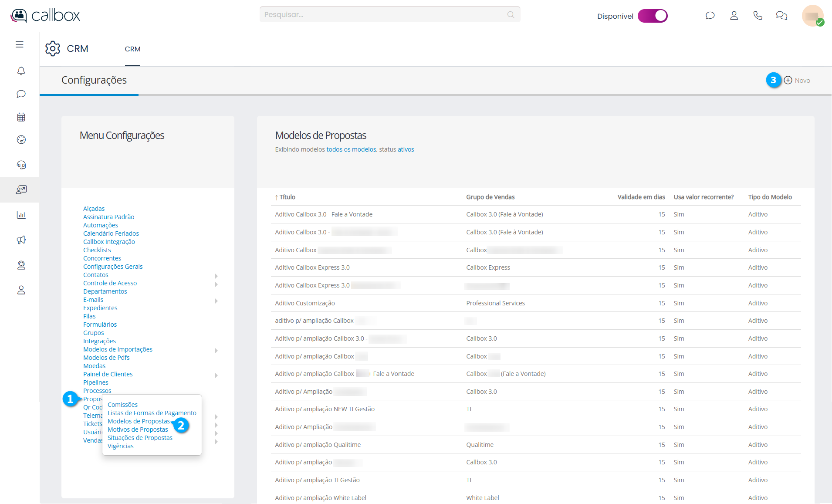Open the user avatar in top right
This screenshot has width=832, height=504.
click(812, 16)
